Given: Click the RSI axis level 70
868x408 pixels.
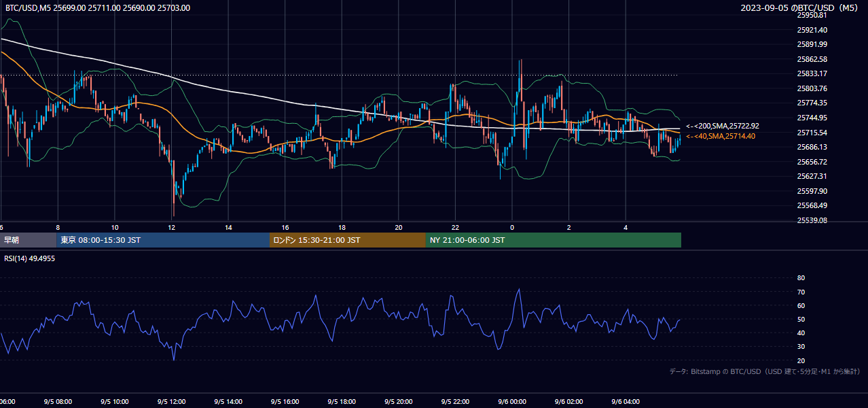Looking at the screenshot, I should click(801, 292).
